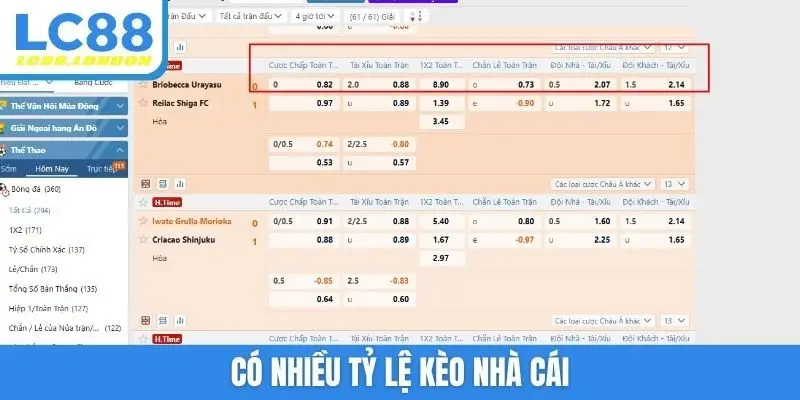Open Các loại cược Châu Á khác above Iwate Grulla Morioka match
Viewport: 800px width, 400px height.
(x=603, y=184)
